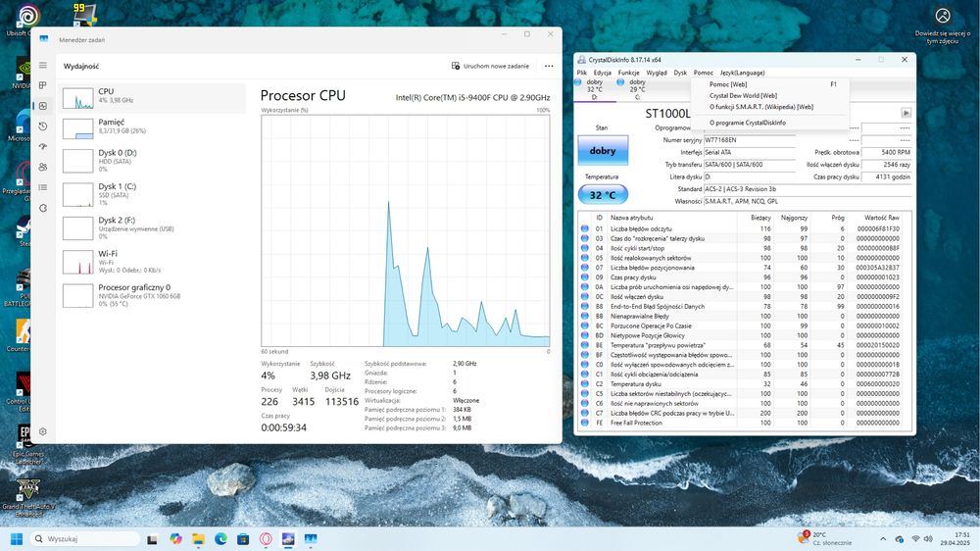This screenshot has height=551, width=980.
Task: Choose Pomoc [Web] from the Pomoc menu
Action: tap(770, 84)
